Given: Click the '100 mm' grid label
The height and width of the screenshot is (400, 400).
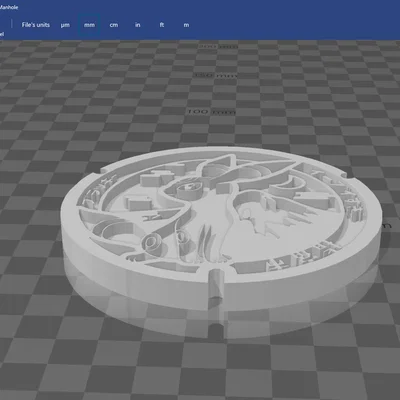Looking at the screenshot, I should [x=211, y=112].
